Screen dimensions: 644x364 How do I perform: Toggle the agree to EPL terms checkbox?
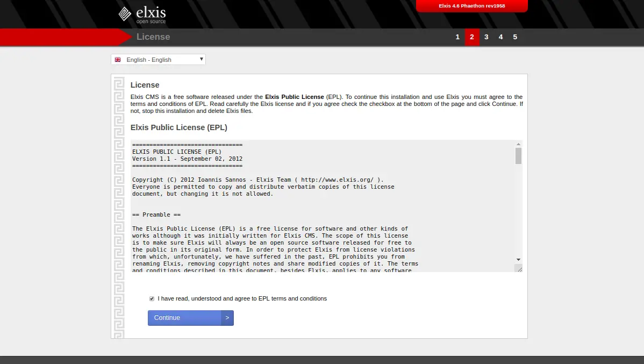coord(152,299)
